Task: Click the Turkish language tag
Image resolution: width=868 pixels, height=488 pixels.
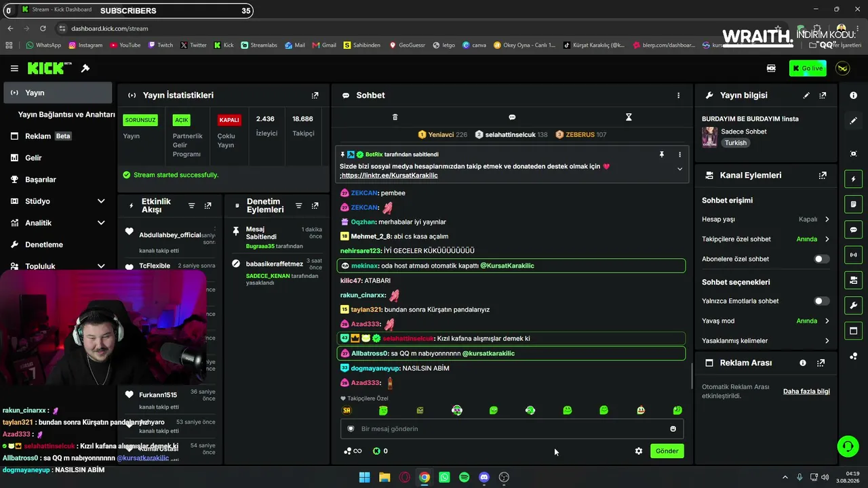Action: (735, 143)
